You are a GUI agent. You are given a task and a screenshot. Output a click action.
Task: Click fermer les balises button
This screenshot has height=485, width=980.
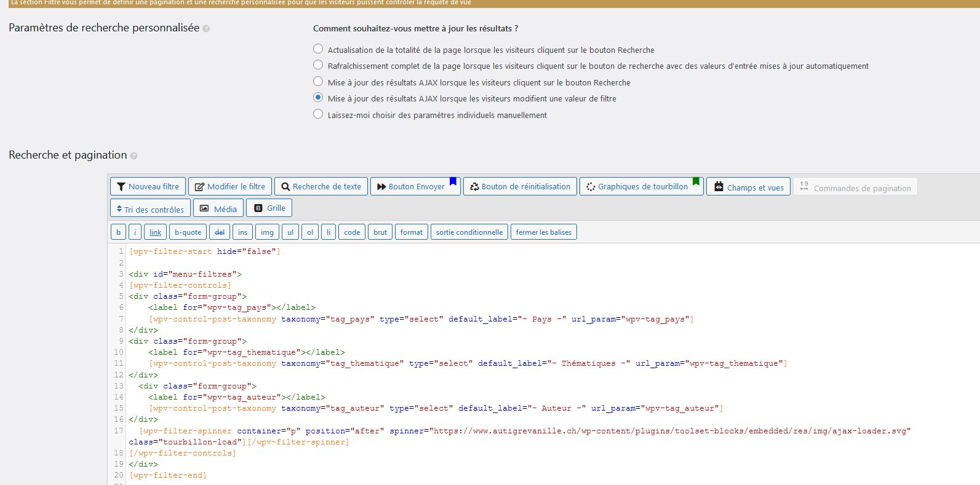(544, 232)
